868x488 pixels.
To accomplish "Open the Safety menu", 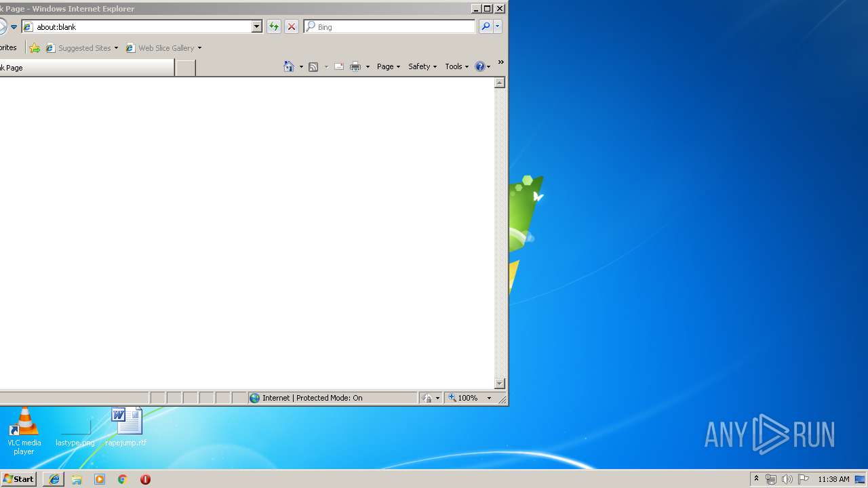I will click(x=422, y=66).
